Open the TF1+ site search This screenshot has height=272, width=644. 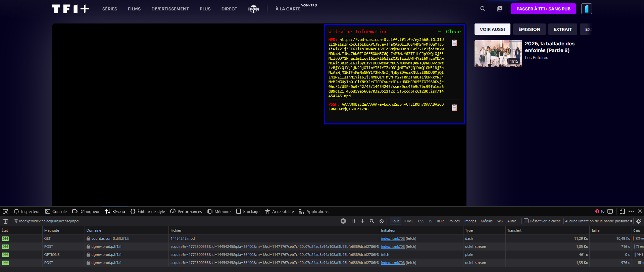coord(483,9)
